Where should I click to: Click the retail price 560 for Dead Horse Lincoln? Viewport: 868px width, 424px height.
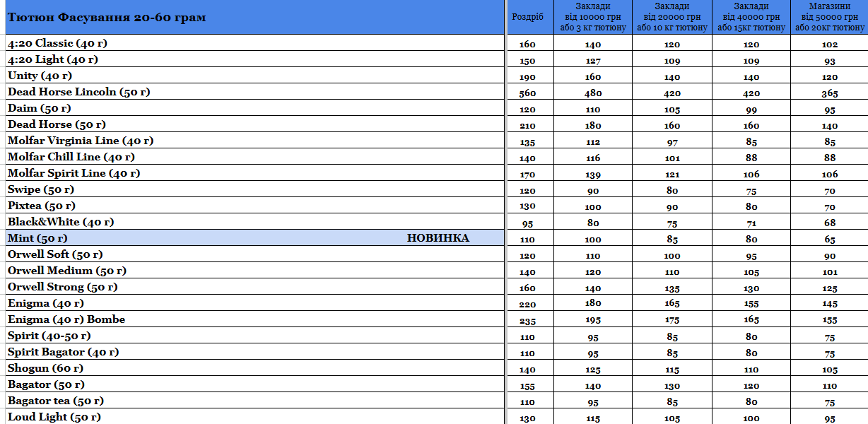click(x=528, y=93)
